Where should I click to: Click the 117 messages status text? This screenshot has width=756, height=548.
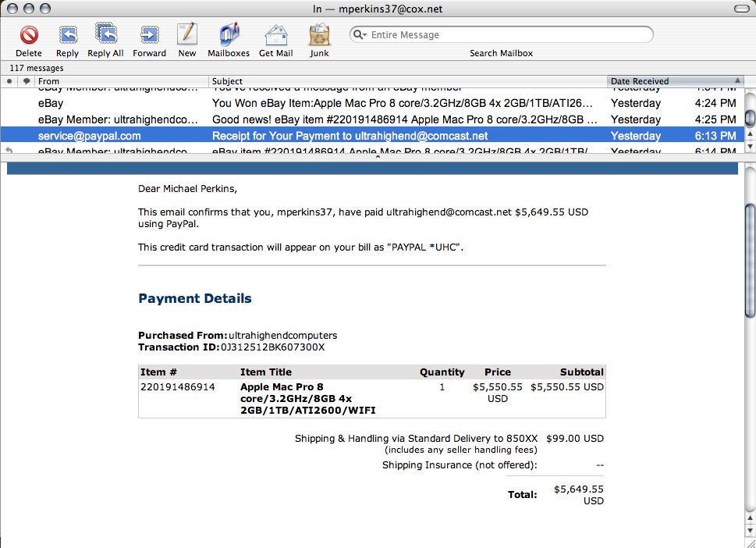[37, 68]
